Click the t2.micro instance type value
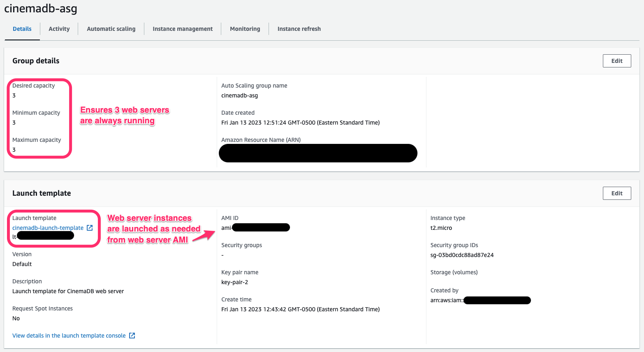 [x=441, y=228]
